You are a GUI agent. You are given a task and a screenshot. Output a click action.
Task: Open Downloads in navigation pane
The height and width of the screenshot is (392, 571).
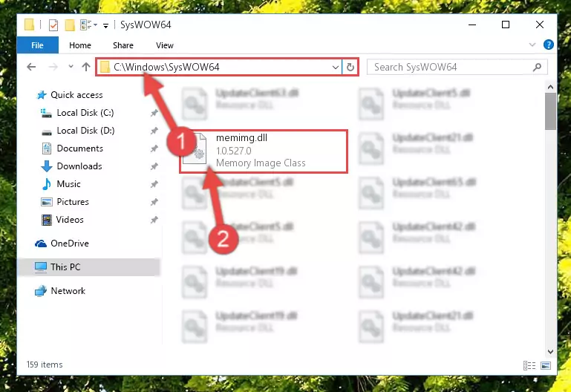coord(79,166)
